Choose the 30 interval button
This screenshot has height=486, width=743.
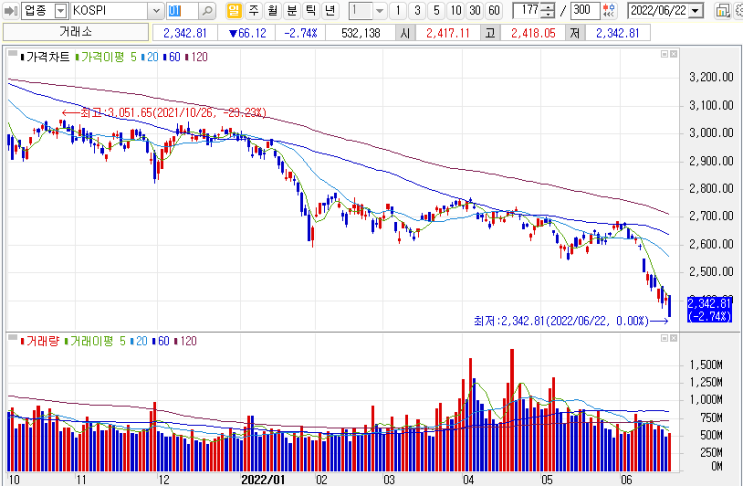coord(475,10)
